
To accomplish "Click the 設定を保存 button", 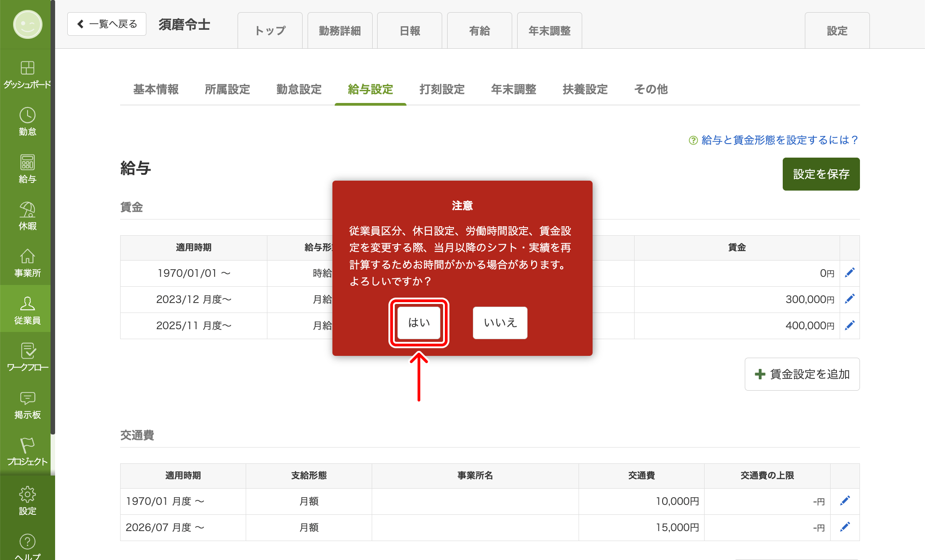I will click(821, 174).
